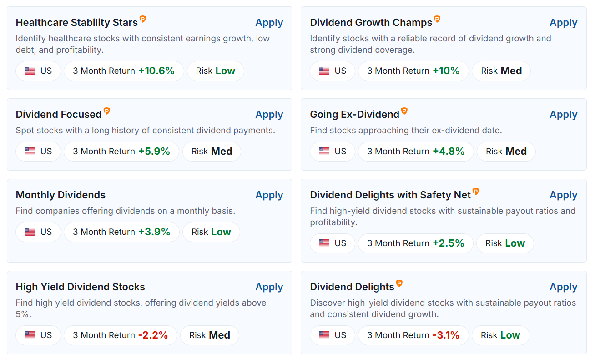595x364 pixels.
Task: Open the Healthcare Stability Stars screener title
Action: point(76,22)
